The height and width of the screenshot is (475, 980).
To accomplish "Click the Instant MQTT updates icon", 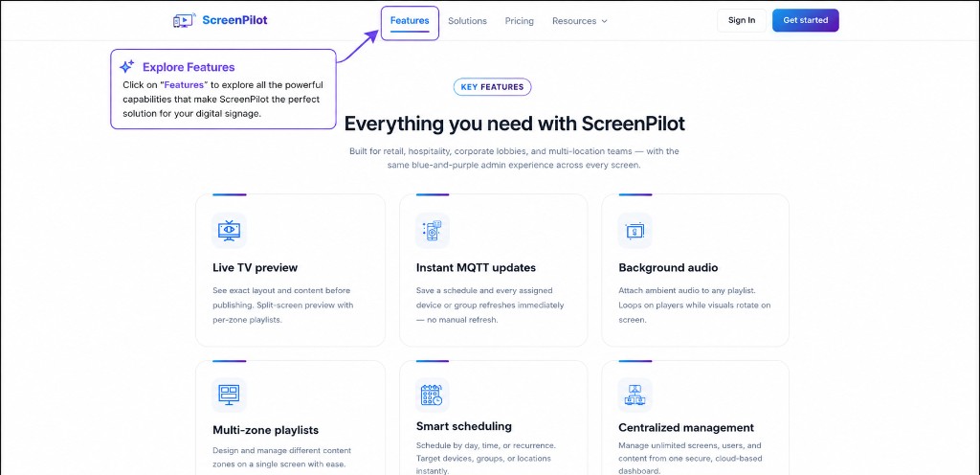I will [433, 231].
